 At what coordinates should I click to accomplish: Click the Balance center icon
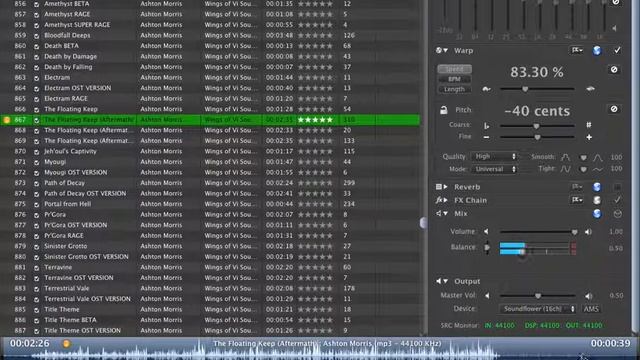click(x=487, y=247)
